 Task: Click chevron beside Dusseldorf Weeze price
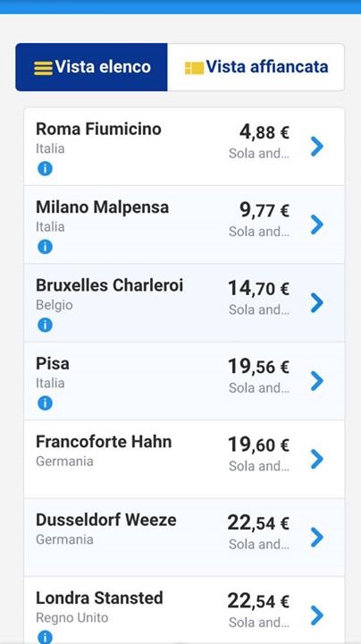pos(317,538)
